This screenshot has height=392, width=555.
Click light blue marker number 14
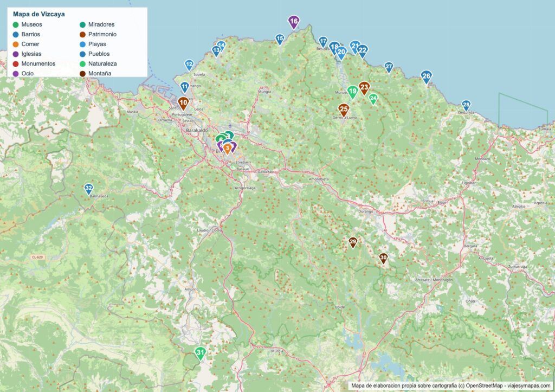point(221,46)
